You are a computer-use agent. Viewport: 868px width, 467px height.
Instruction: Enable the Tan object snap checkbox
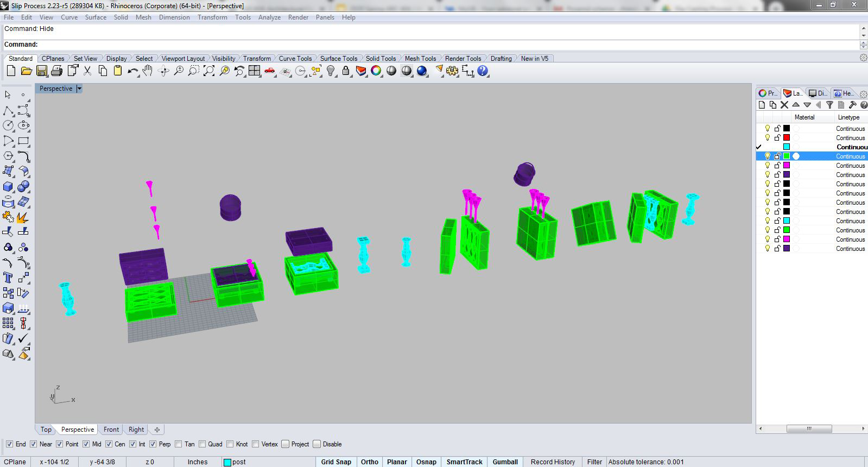177,444
